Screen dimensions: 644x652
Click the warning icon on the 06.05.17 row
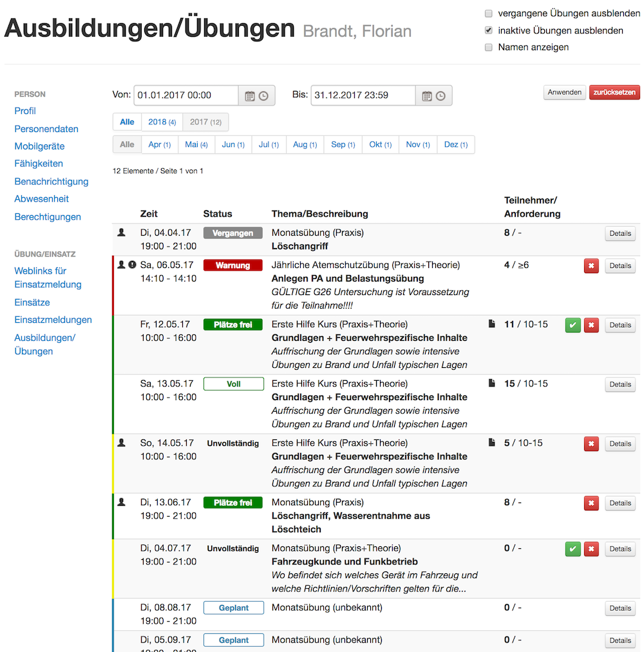click(x=132, y=264)
